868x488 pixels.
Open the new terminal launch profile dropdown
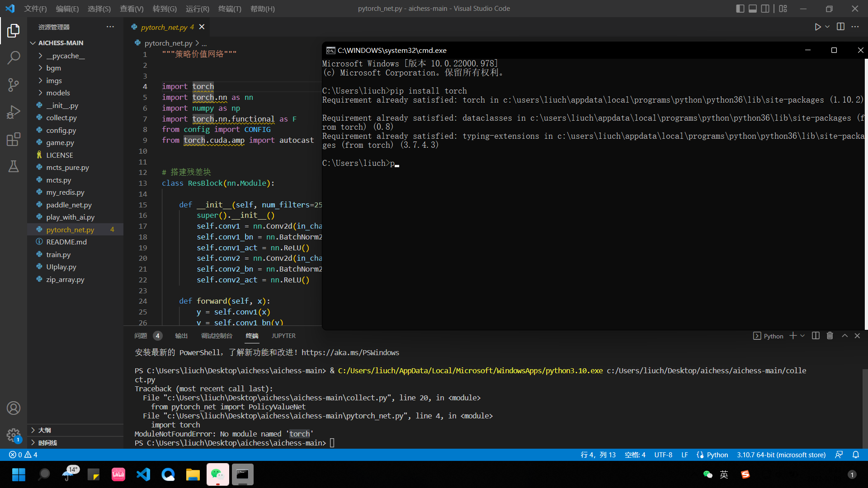(x=802, y=336)
